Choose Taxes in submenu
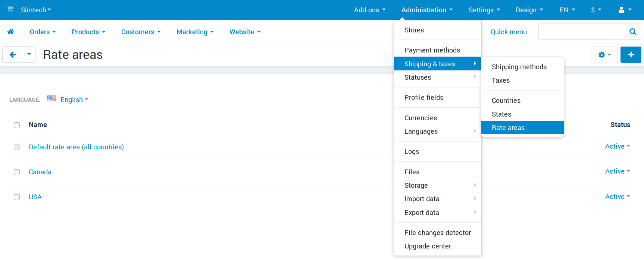 pyautogui.click(x=522, y=80)
